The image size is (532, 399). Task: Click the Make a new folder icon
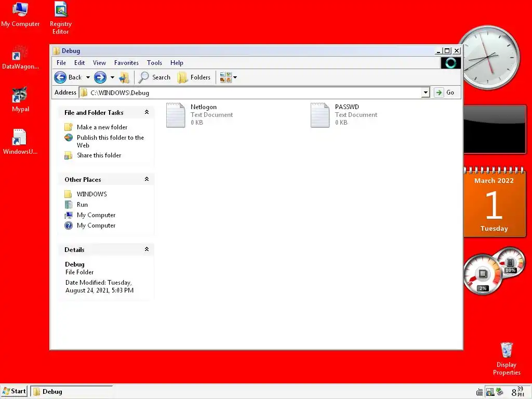click(x=69, y=127)
